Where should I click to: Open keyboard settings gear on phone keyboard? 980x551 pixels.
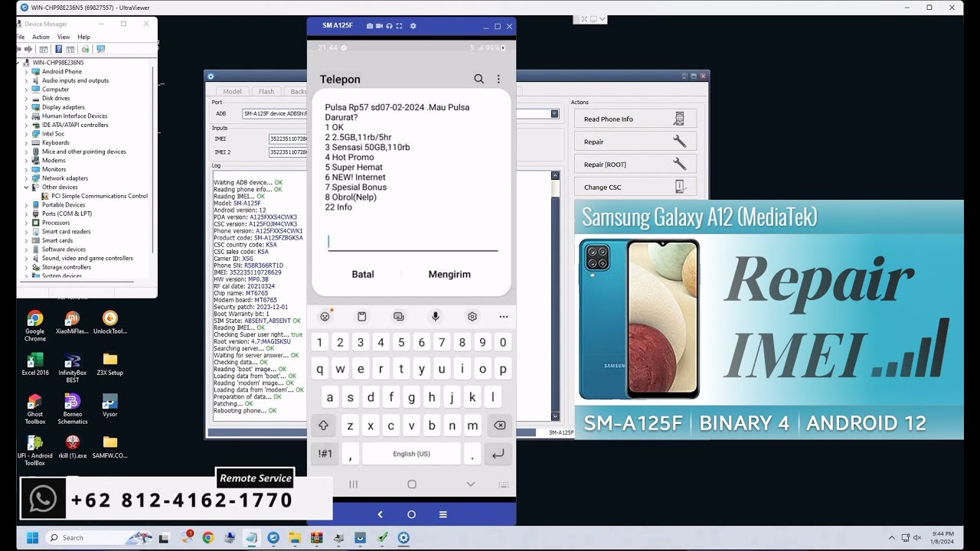[472, 316]
